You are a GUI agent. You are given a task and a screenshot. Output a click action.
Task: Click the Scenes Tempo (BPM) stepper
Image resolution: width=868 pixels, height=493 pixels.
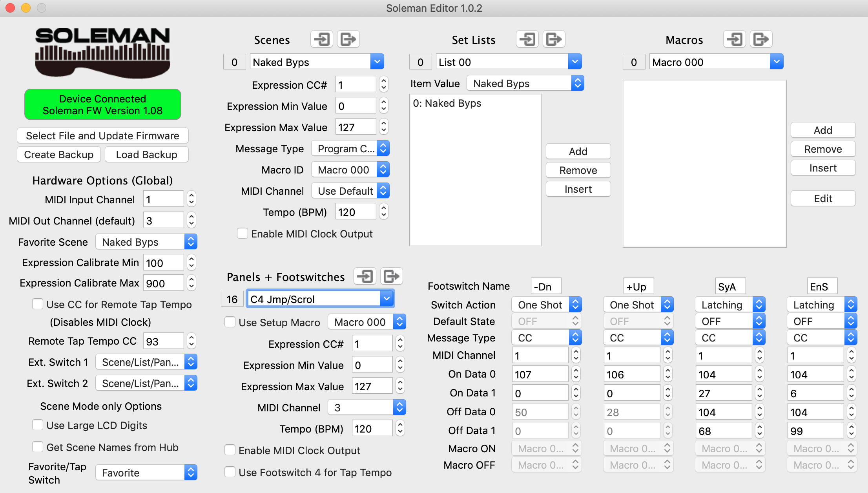tap(384, 212)
